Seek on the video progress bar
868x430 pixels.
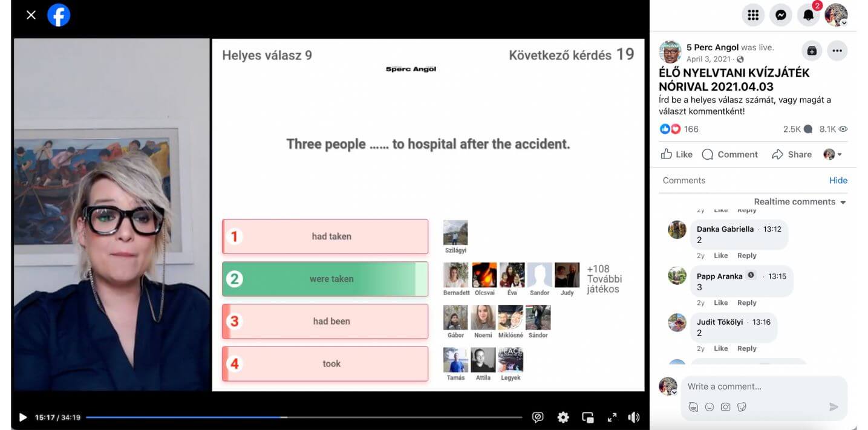pos(304,417)
